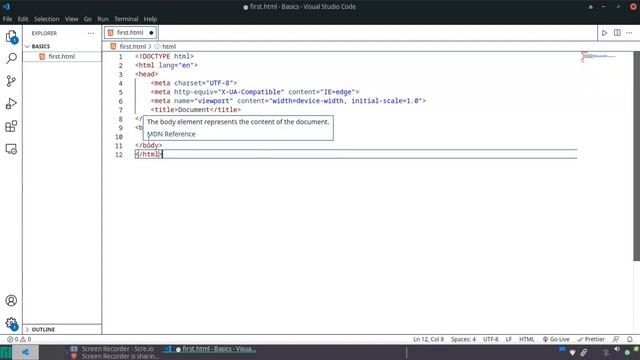Click the unsaved dot on first.html tab

(x=151, y=33)
